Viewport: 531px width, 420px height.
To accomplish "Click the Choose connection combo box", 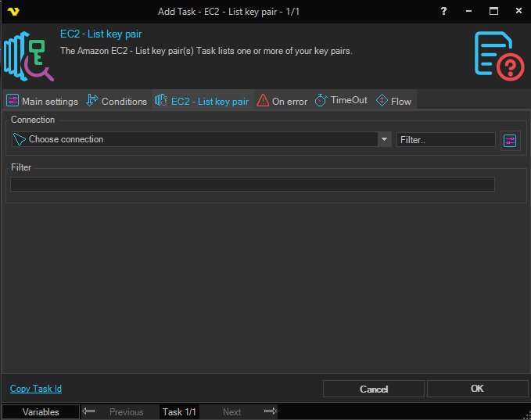I will [195, 139].
